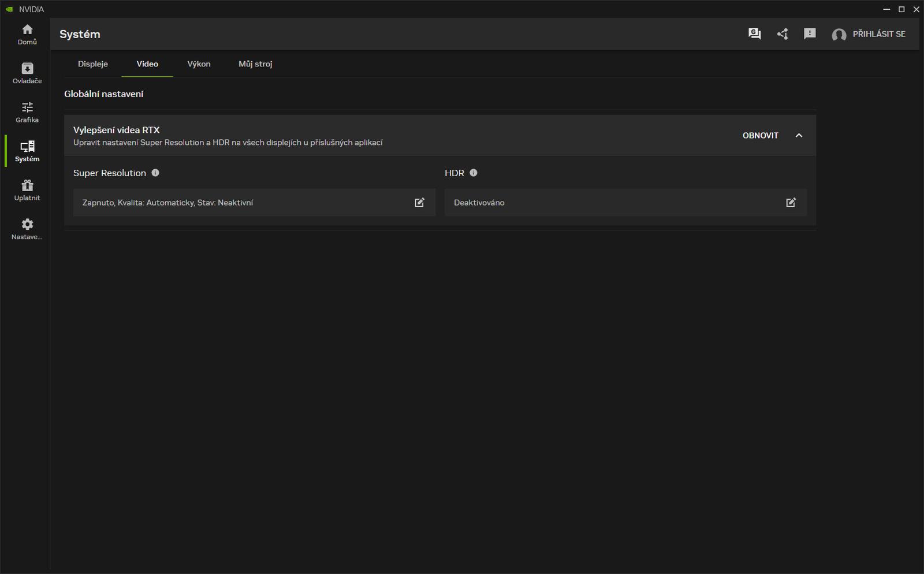This screenshot has height=574, width=924.
Task: Go to the Grafika settings section
Action: pyautogui.click(x=27, y=113)
